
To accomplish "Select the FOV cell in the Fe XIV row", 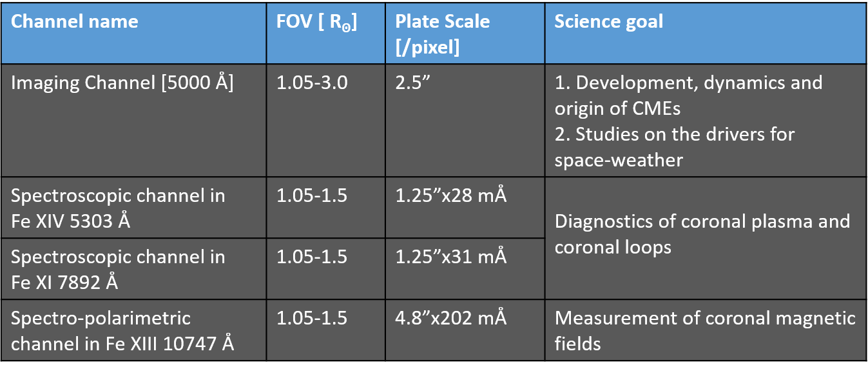I will tap(326, 207).
